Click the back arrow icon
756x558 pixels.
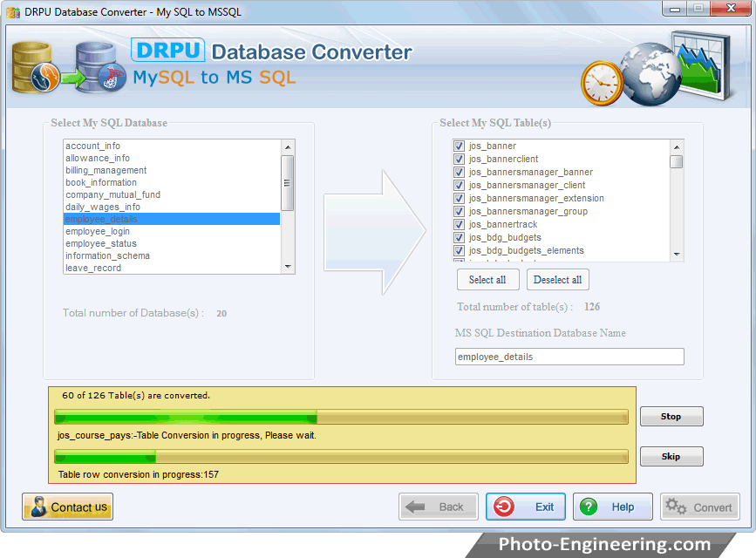[x=415, y=507]
